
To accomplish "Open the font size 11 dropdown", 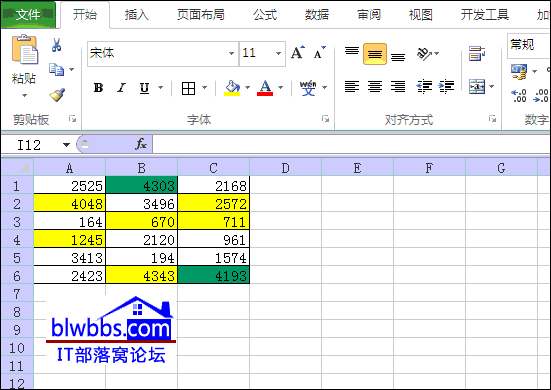I will (278, 53).
